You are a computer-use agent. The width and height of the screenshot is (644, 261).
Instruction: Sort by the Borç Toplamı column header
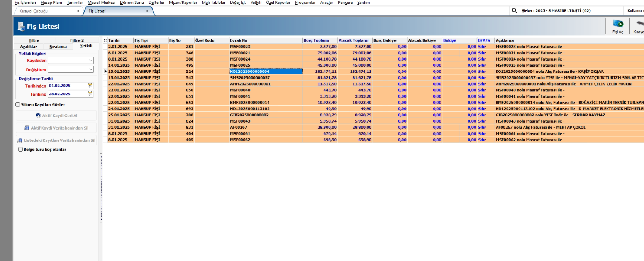(x=320, y=40)
